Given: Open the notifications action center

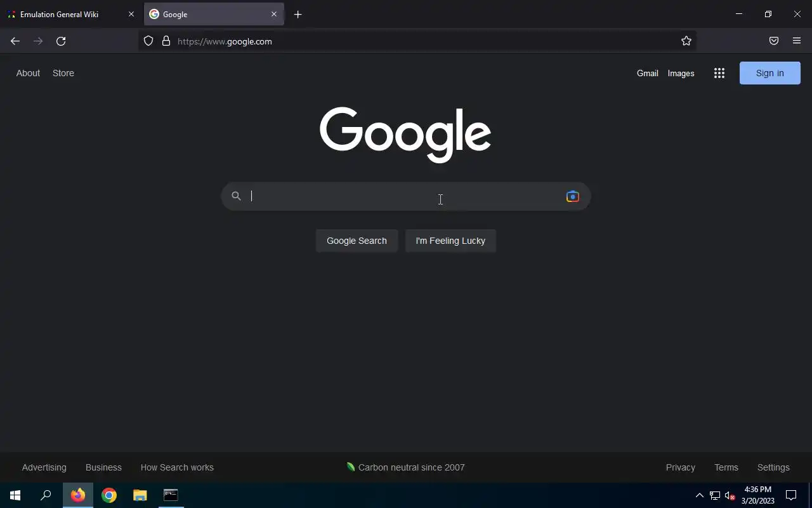Looking at the screenshot, I should [x=791, y=495].
